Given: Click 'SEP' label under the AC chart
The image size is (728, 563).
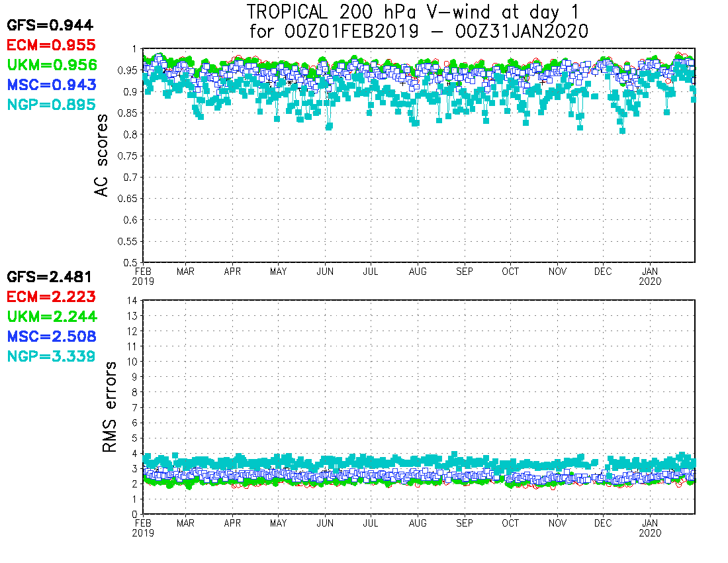Looking at the screenshot, I should [465, 272].
